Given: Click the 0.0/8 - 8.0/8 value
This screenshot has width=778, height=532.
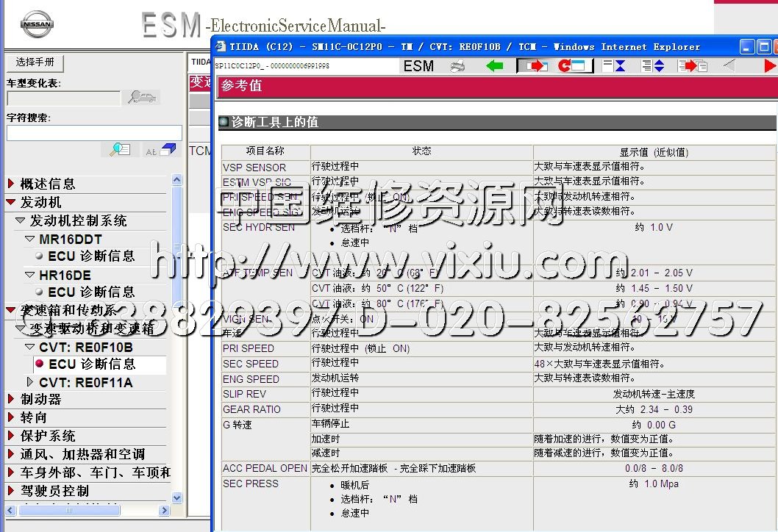Looking at the screenshot, I should point(654,469).
